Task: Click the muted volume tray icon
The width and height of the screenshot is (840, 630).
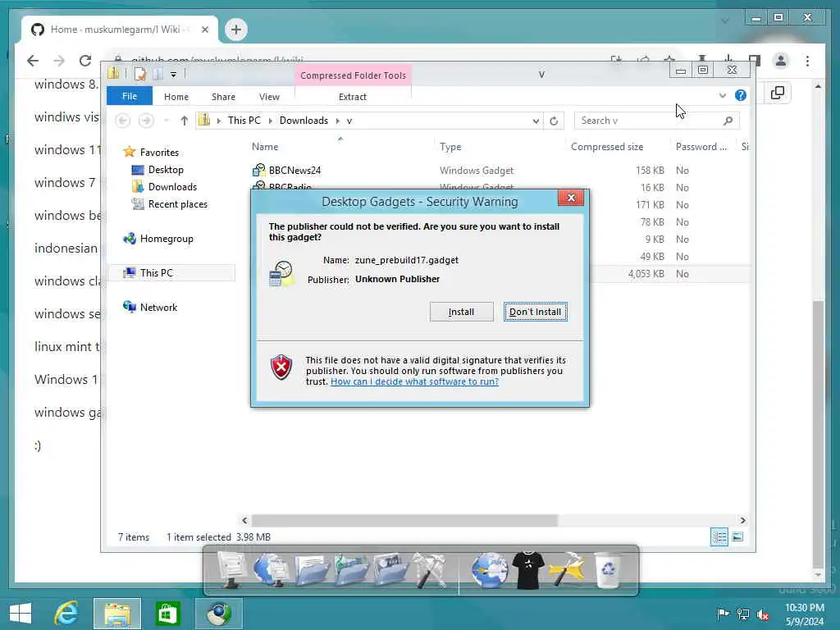Action: click(762, 614)
